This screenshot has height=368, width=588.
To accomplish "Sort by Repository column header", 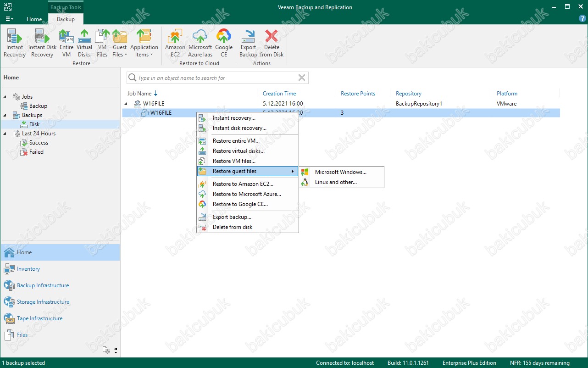I will 409,94.
